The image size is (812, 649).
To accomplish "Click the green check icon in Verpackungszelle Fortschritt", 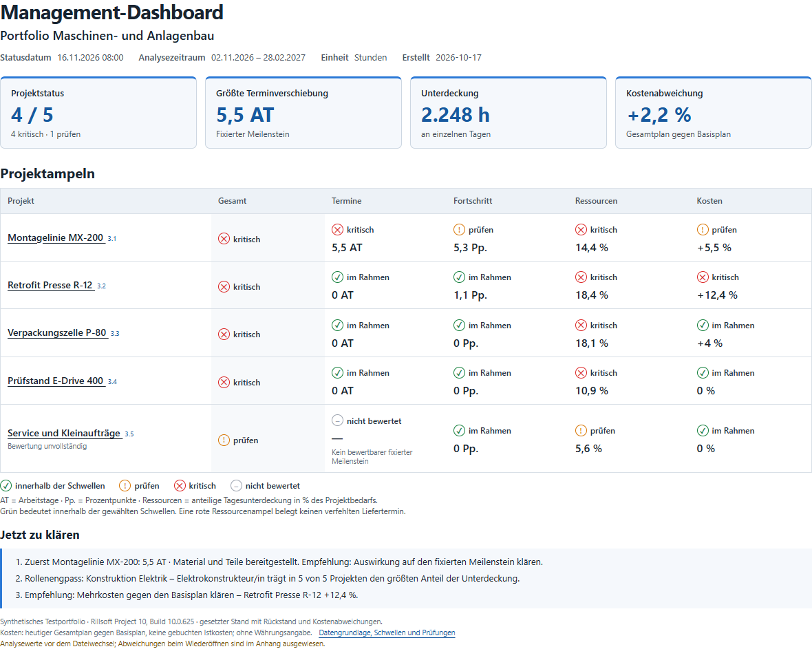I will (x=459, y=325).
